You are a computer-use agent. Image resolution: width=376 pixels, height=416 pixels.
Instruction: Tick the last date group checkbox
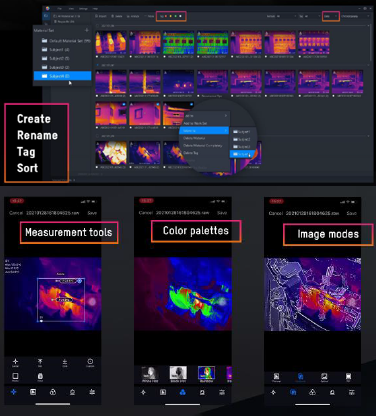click(97, 136)
